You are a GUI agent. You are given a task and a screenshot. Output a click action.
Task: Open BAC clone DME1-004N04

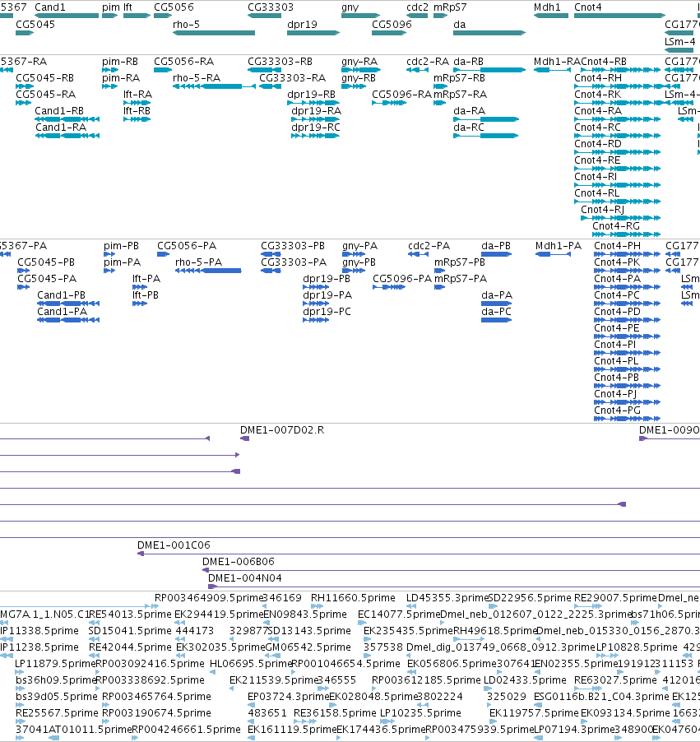pos(244,577)
